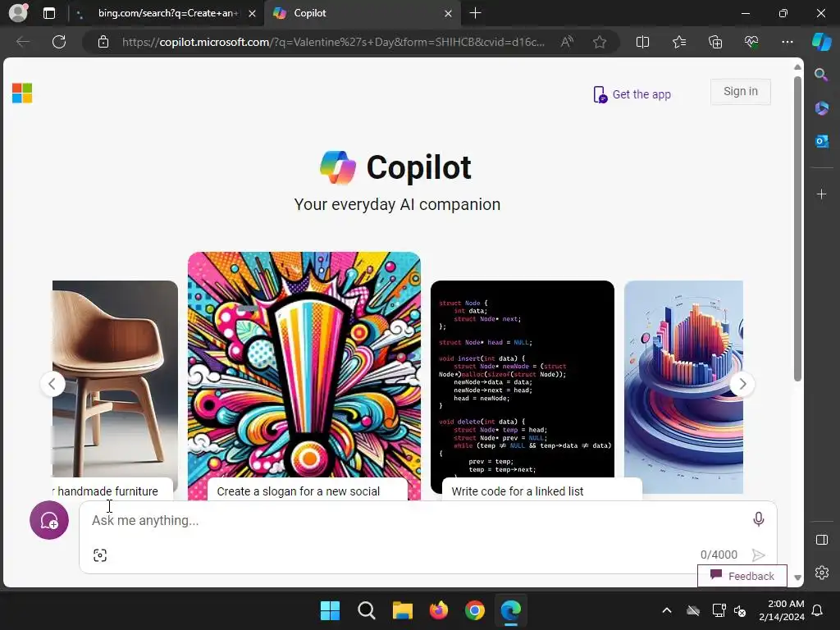Toggle the sidebar hide panel icon

point(821,540)
